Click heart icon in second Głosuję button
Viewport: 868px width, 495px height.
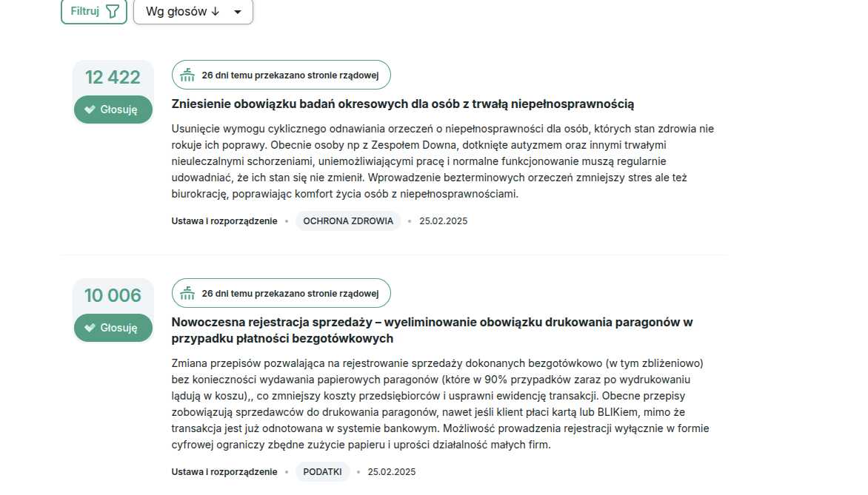click(90, 328)
